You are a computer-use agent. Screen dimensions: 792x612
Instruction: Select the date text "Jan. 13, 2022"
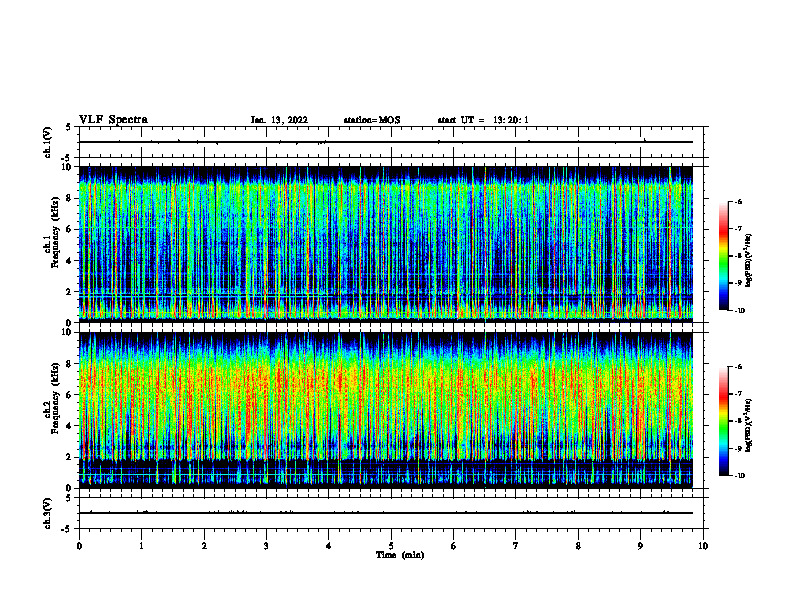279,120
